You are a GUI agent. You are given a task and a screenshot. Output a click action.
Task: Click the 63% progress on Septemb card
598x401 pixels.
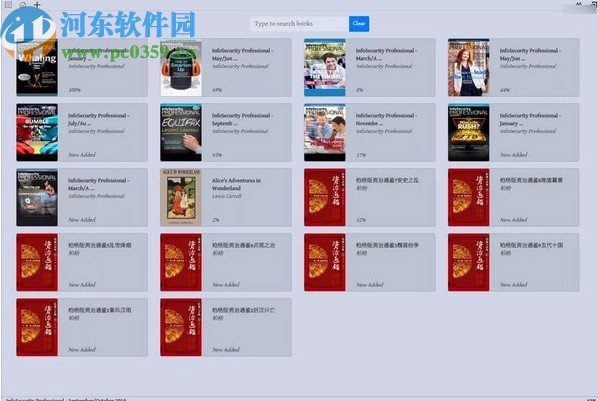point(217,155)
